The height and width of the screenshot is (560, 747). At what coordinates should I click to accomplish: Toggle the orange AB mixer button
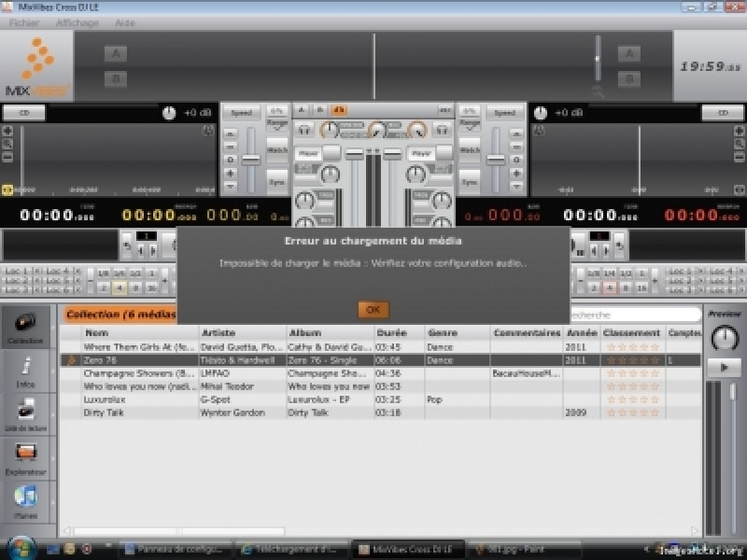[x=339, y=110]
